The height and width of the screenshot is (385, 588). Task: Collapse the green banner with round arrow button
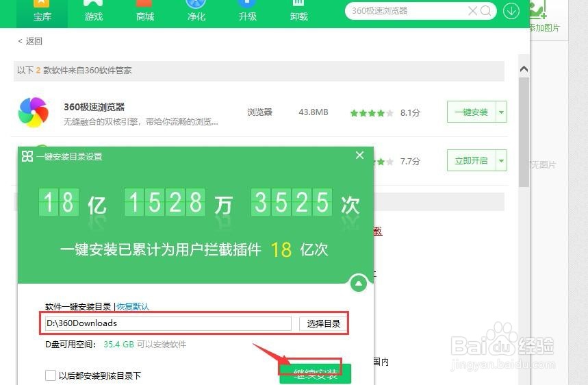tap(359, 284)
